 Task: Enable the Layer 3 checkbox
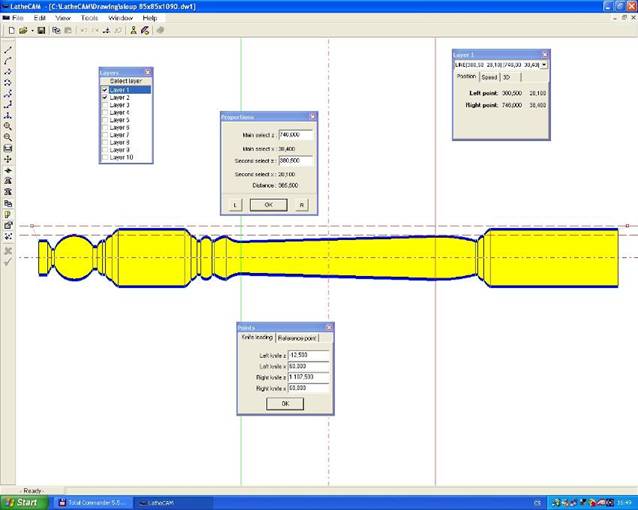tap(105, 105)
